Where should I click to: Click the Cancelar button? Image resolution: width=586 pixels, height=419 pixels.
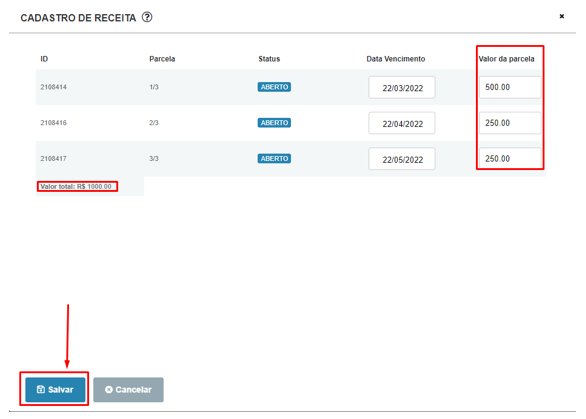[x=128, y=389]
